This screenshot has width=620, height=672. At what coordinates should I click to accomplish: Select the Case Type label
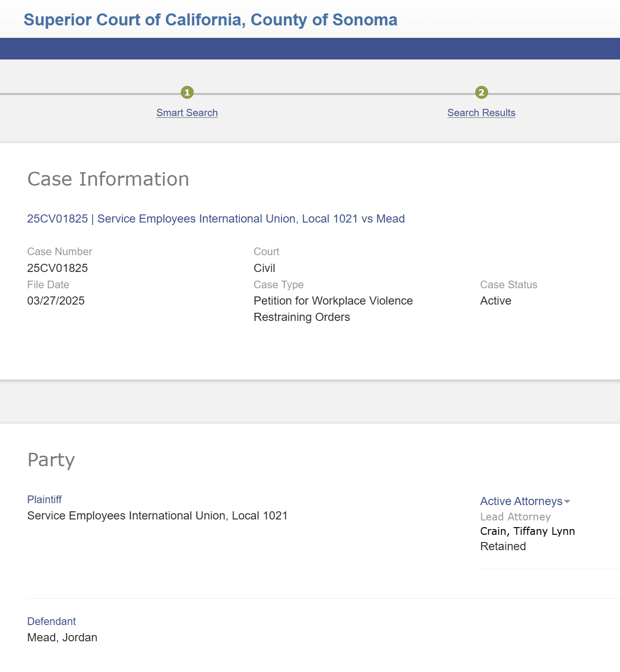click(279, 285)
